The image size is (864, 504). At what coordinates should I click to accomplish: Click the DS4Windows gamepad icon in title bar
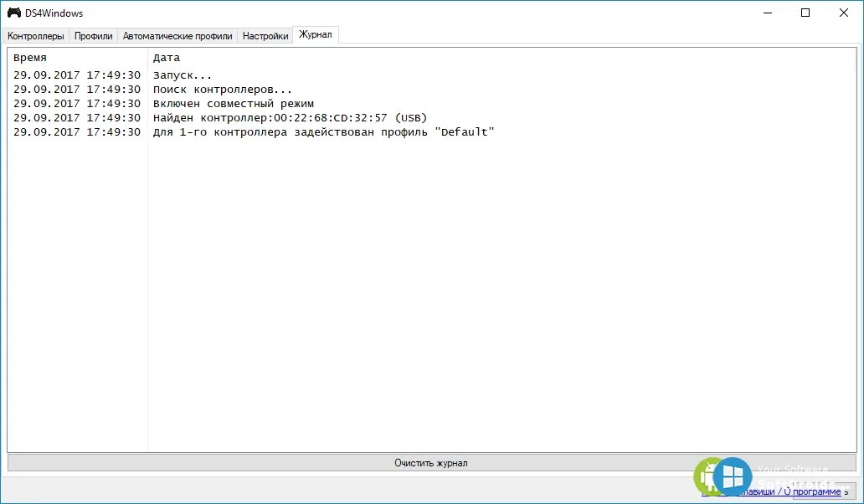coord(13,13)
